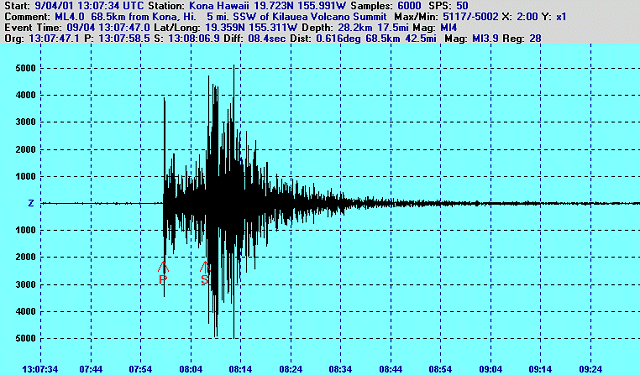Click the red P wave arrival marker

(x=163, y=273)
